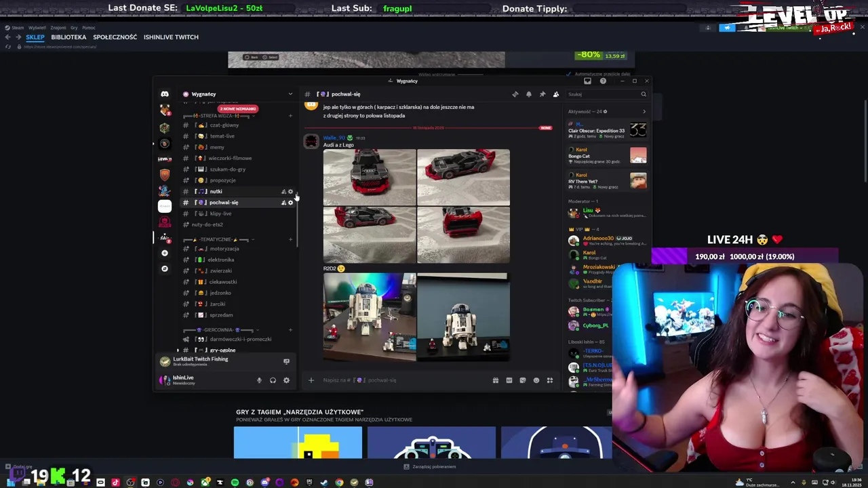Expand Aktywność panel with right chevron
The image size is (868, 488).
click(x=644, y=111)
